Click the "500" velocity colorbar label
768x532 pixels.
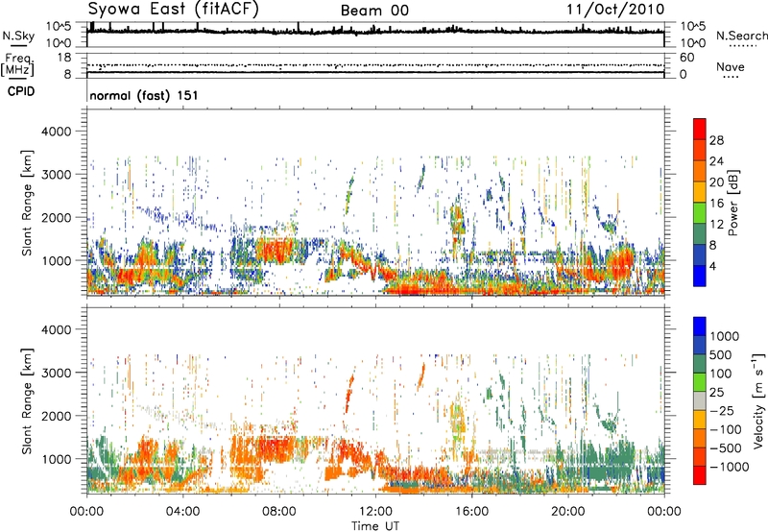click(721, 355)
